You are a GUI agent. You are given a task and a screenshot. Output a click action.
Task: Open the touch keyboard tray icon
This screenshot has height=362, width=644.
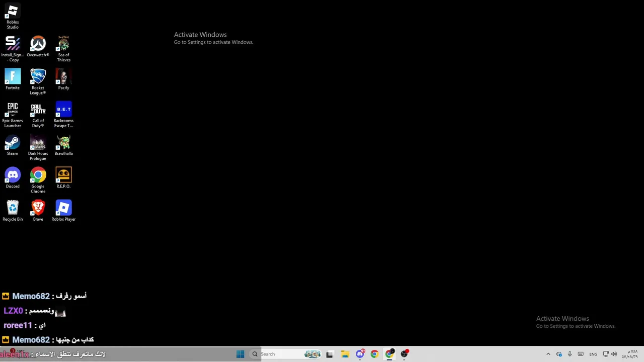(581, 354)
